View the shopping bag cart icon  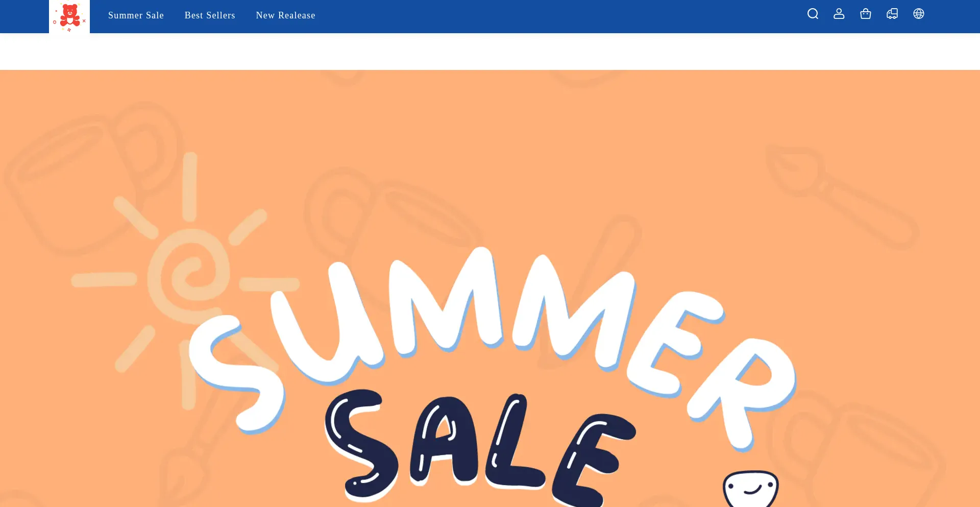click(866, 14)
